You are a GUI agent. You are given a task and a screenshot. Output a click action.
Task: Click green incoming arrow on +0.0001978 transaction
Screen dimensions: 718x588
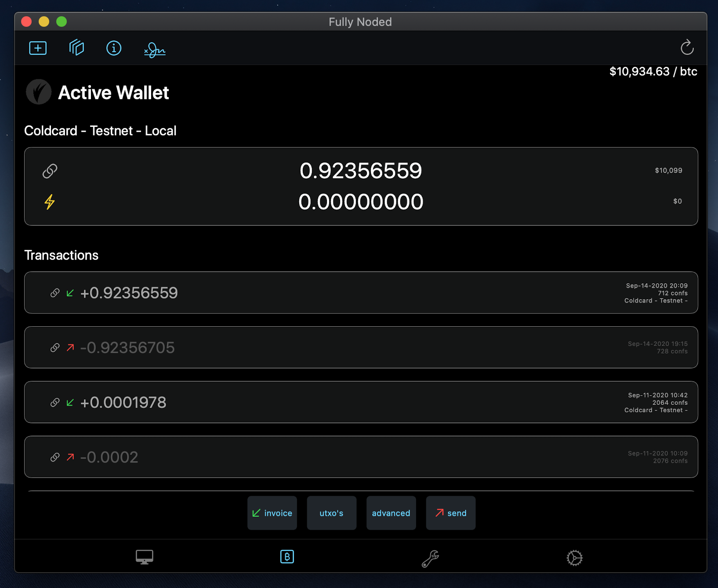(x=70, y=403)
